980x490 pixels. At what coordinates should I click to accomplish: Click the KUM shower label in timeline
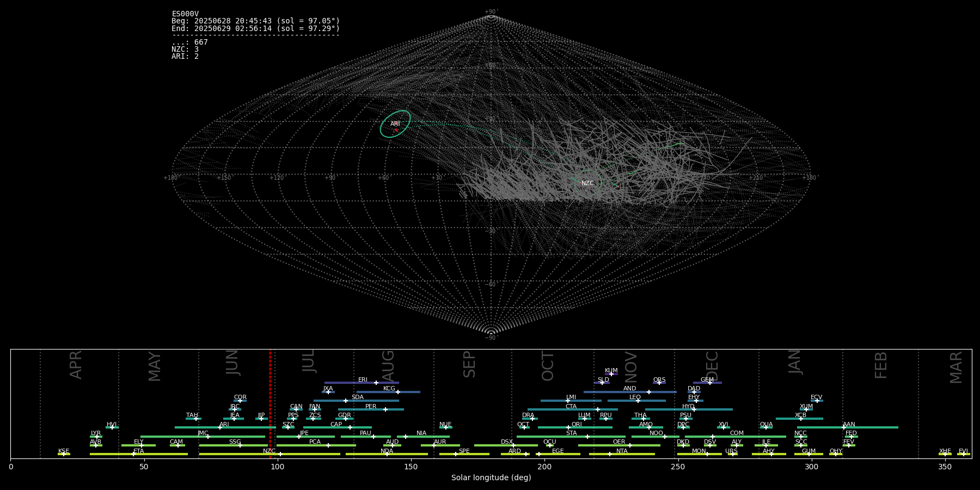pos(611,371)
